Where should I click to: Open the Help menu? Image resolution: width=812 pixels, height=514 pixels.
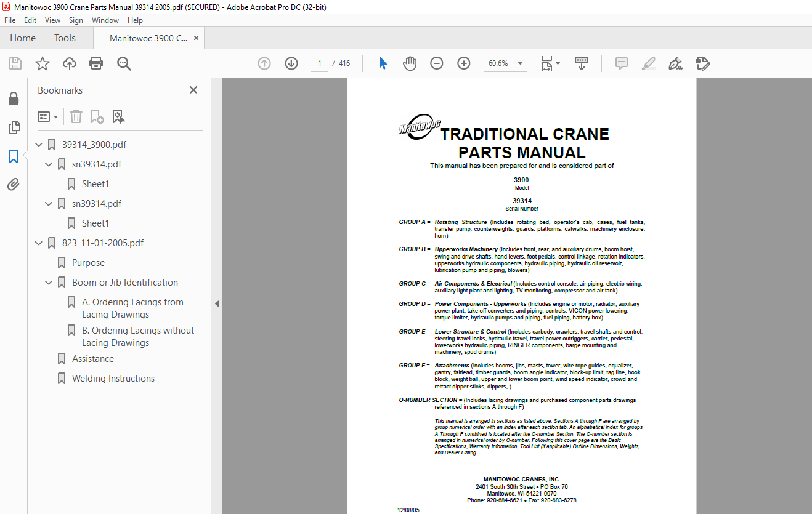pos(135,20)
